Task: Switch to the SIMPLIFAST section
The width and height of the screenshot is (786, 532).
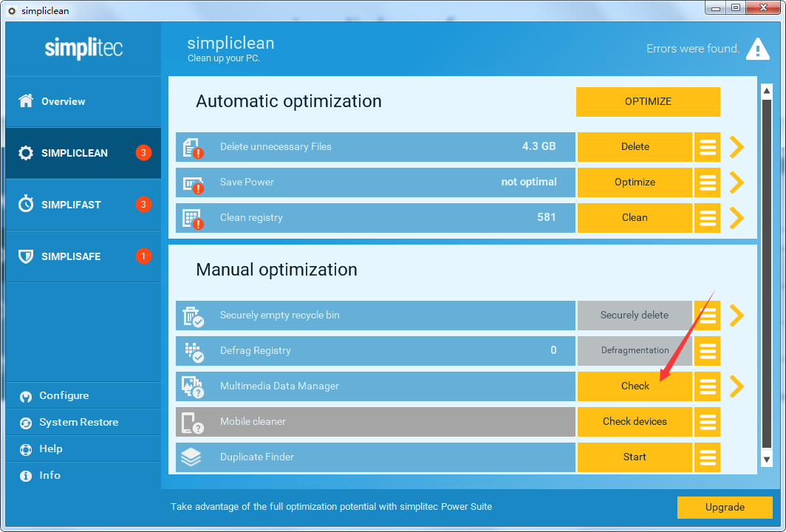Action: pyautogui.click(x=71, y=205)
